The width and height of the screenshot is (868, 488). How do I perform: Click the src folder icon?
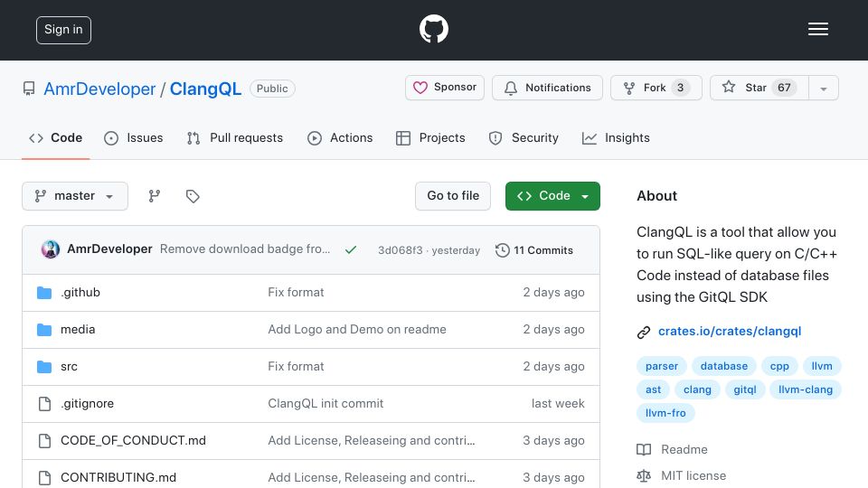click(x=44, y=367)
